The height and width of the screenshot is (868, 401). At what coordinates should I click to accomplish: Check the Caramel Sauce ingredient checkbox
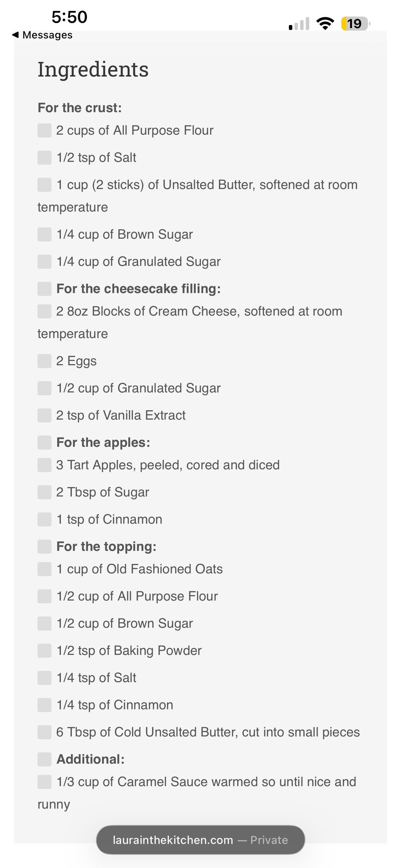coord(44,782)
